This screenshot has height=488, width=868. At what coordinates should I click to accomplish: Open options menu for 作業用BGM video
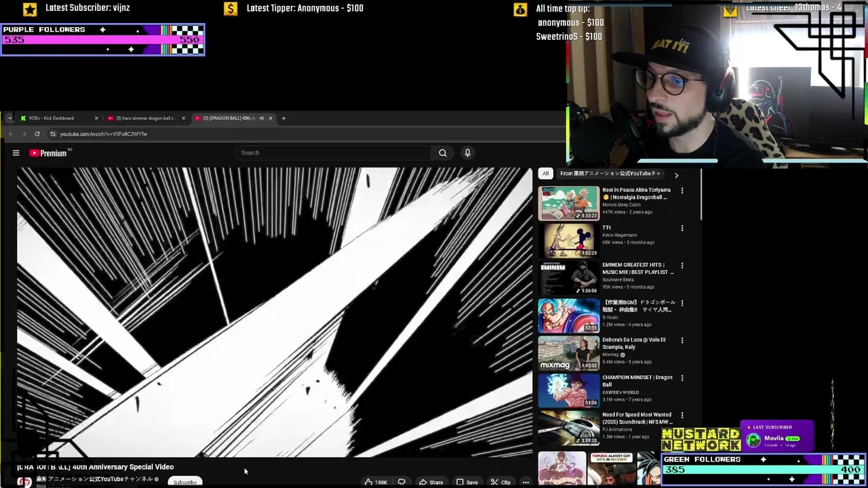coord(682,303)
